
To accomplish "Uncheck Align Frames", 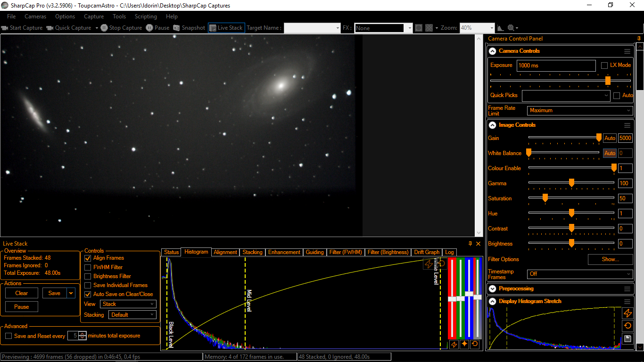I will coord(88,258).
